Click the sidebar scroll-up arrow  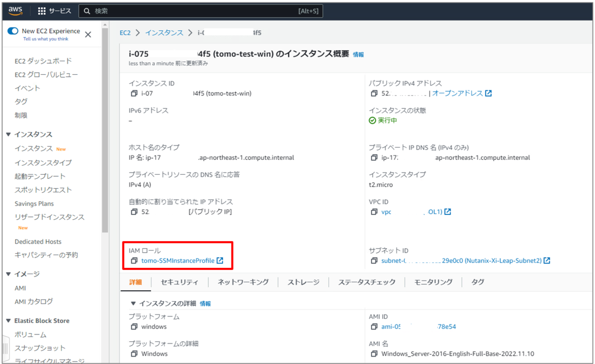click(x=105, y=24)
